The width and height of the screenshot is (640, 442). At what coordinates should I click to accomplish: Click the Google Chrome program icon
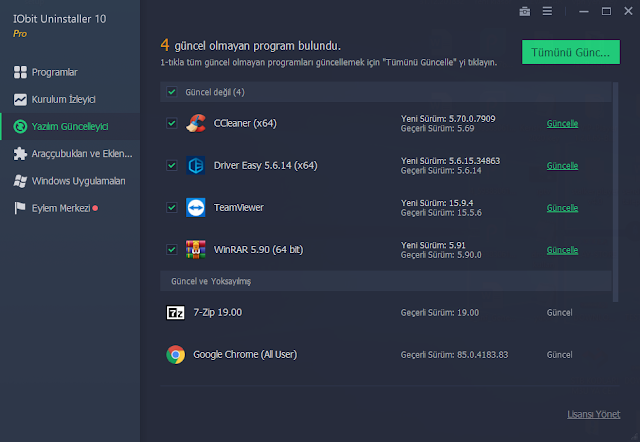click(x=176, y=355)
